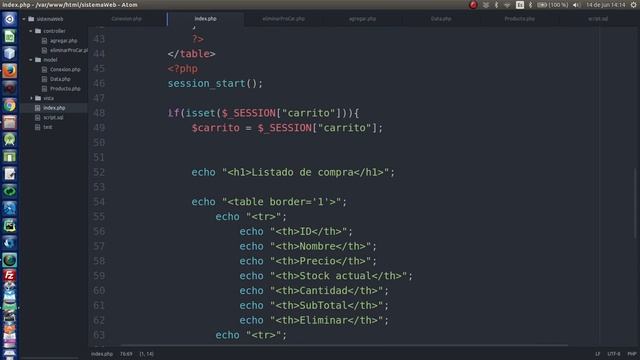This screenshot has height=360, width=640.
Task: Open the Wi-Fi network indicator
Action: point(507,5)
